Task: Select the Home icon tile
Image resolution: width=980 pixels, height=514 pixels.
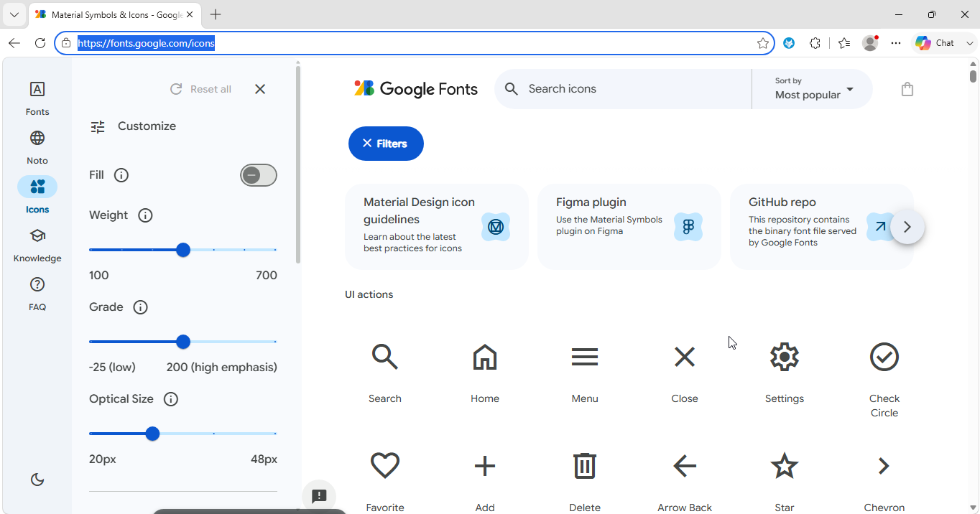Action: [485, 357]
